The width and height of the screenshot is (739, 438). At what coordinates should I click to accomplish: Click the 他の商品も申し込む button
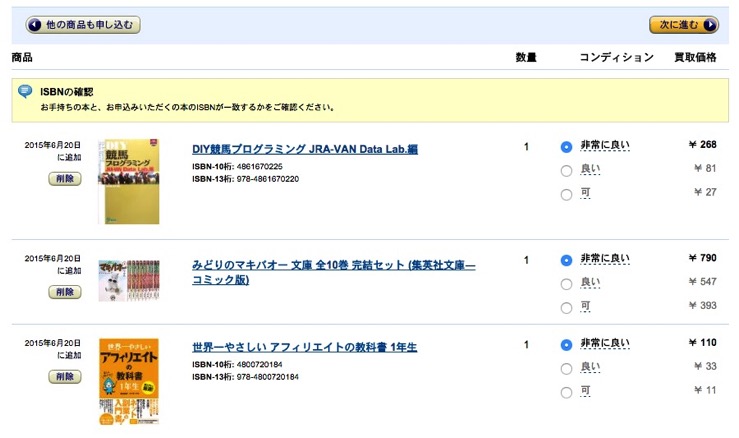click(x=83, y=25)
